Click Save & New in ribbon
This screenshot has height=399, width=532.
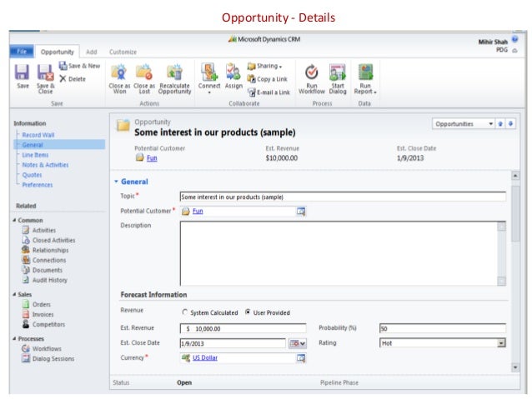80,66
